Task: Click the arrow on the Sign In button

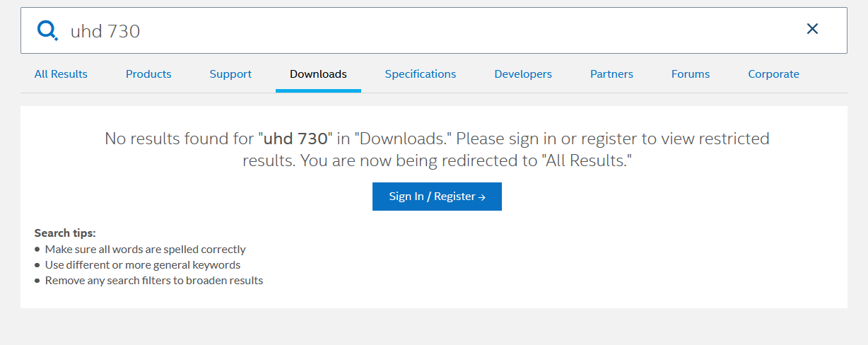Action: coord(482,197)
